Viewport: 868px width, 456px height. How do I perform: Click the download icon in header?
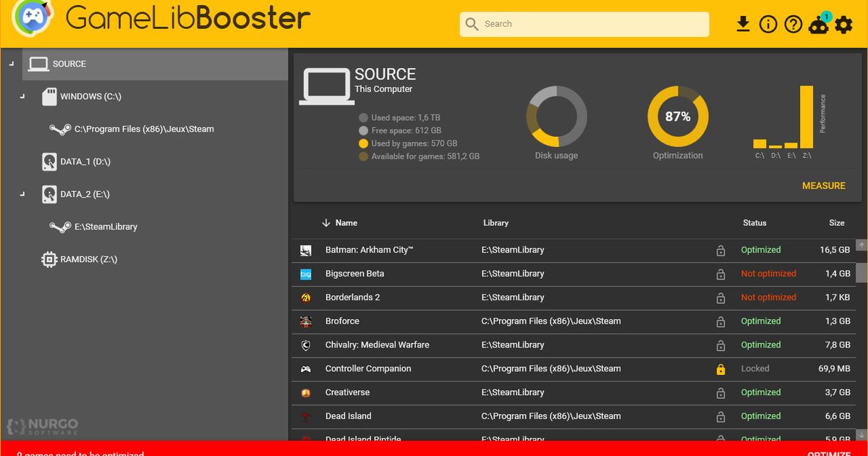tap(743, 24)
